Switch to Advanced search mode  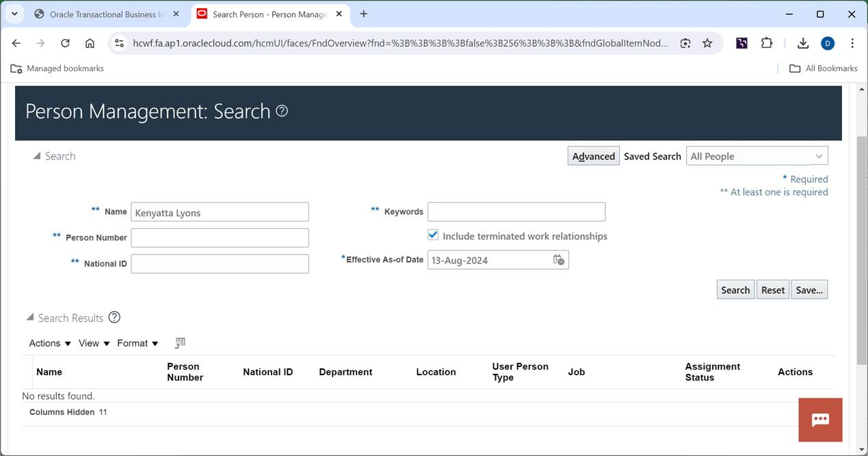(x=592, y=155)
